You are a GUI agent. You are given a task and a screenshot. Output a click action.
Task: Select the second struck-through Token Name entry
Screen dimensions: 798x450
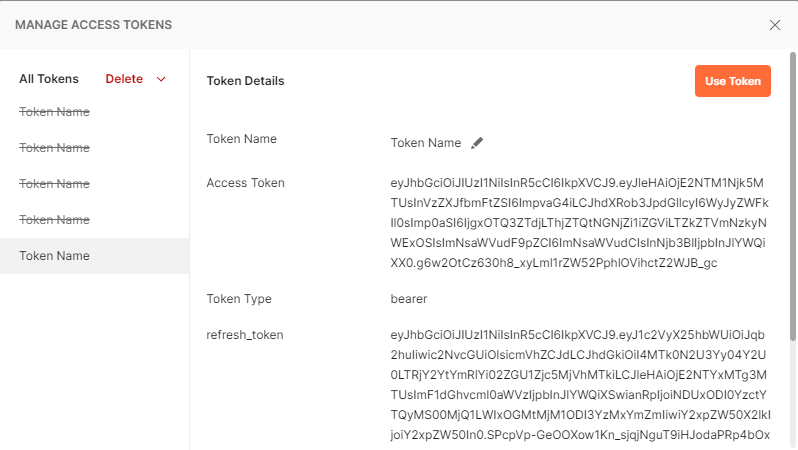[x=54, y=148]
